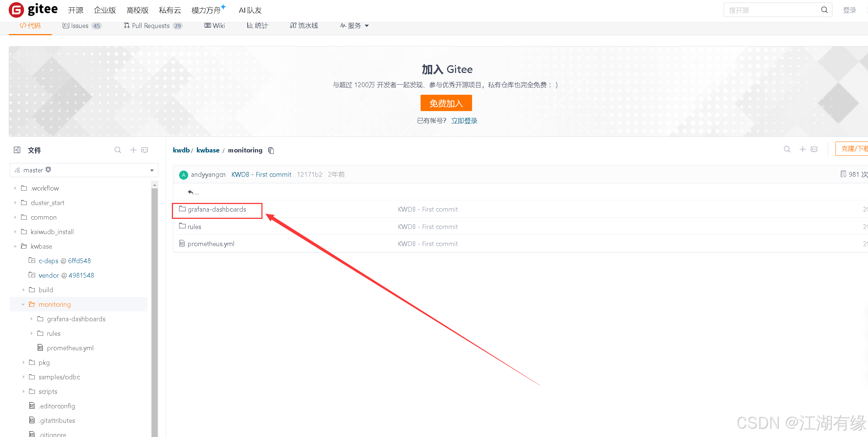Click the Gitee logo
Viewport: 868px width, 437px height.
pyautogui.click(x=33, y=10)
